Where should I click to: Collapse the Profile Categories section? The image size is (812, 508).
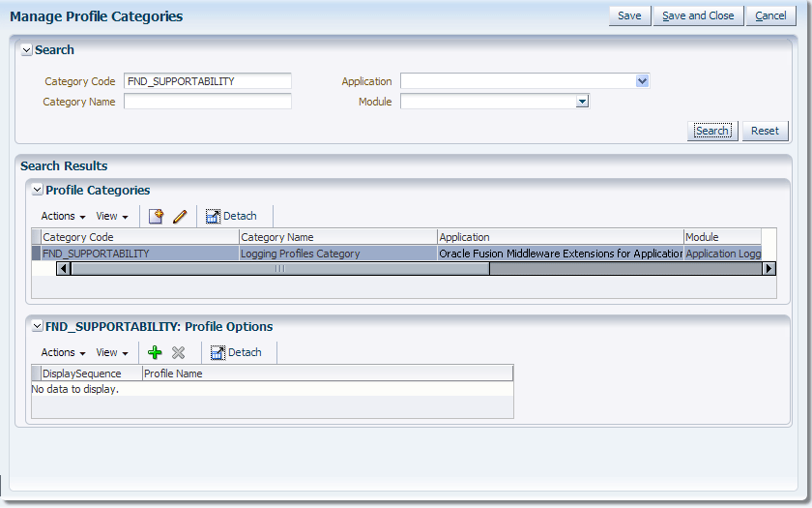[38, 191]
